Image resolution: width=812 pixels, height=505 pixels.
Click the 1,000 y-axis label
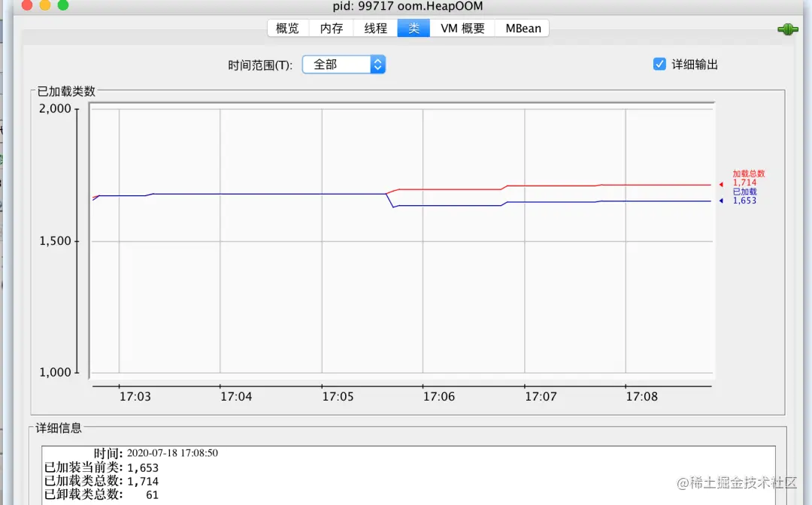pyautogui.click(x=55, y=372)
